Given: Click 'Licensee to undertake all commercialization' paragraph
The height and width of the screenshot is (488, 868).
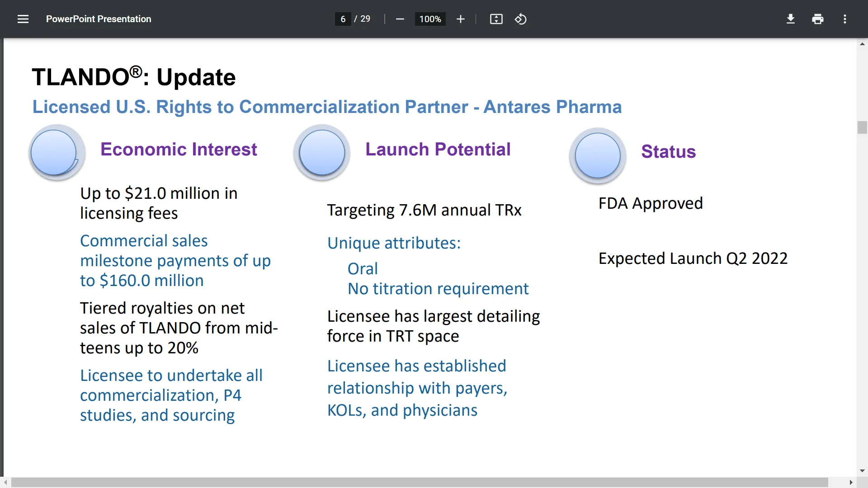Looking at the screenshot, I should pos(171,395).
